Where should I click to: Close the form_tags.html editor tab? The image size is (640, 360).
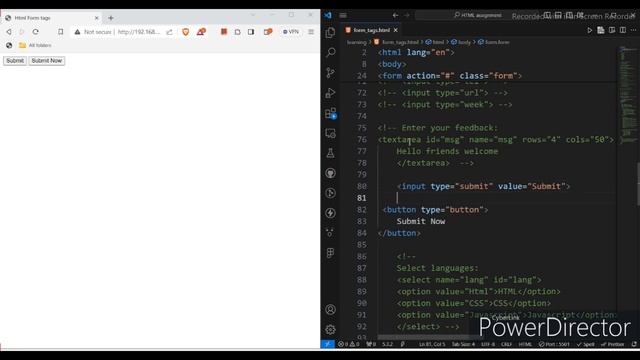point(396,30)
